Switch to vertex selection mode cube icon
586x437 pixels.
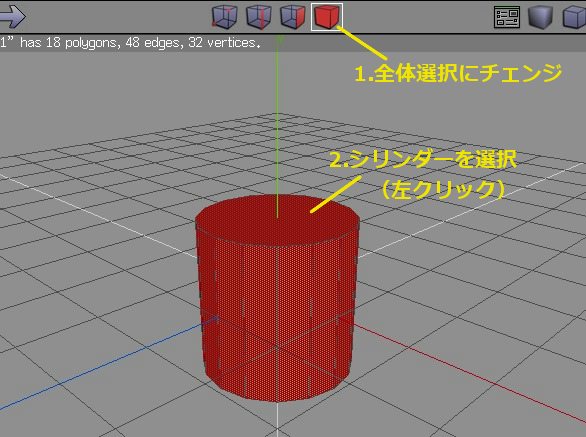[225, 16]
